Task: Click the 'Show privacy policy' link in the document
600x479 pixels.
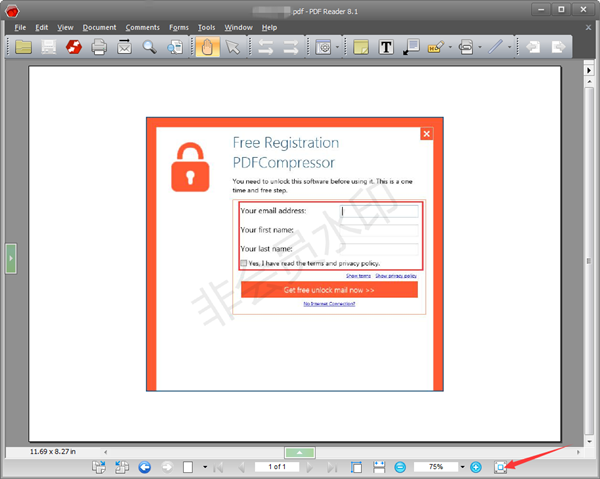Action: [x=396, y=276]
